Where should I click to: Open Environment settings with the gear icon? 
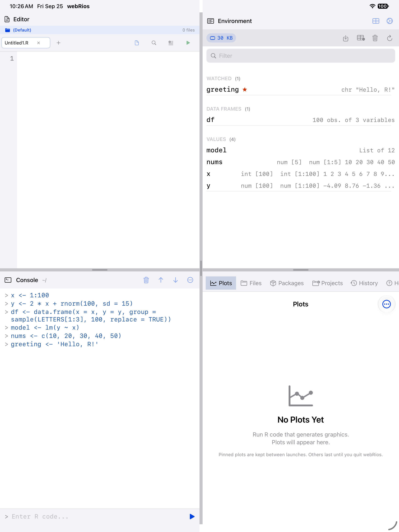click(x=390, y=21)
